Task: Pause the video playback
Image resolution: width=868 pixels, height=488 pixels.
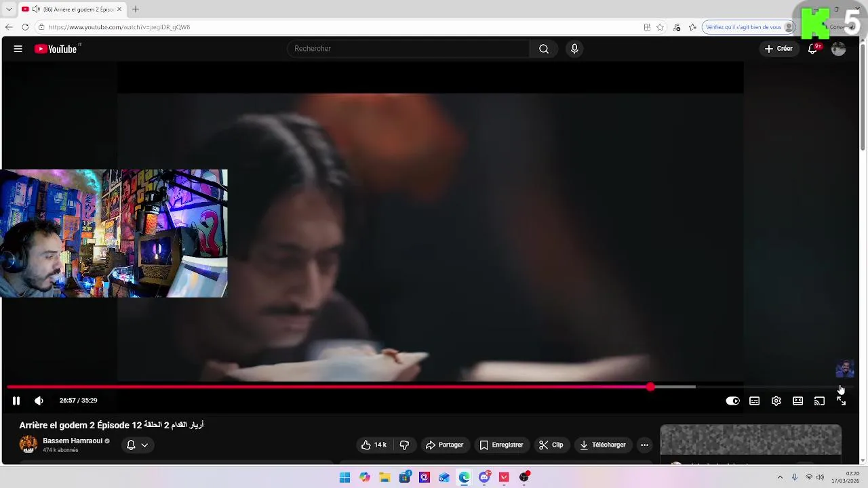Action: point(16,401)
